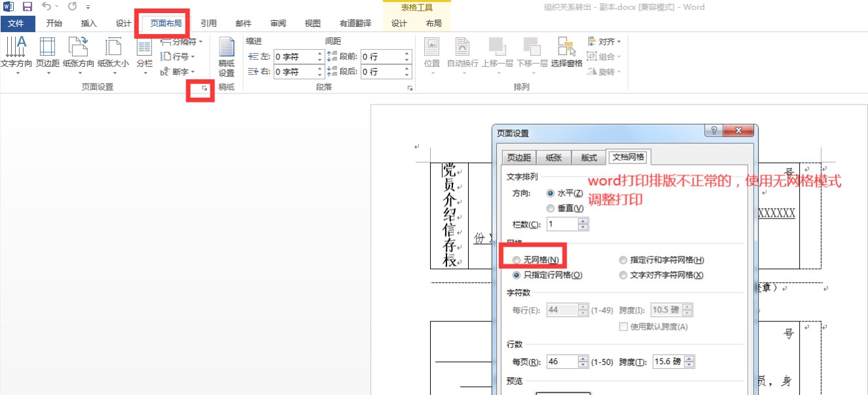Open the Page Setup dialog launcher arrow
Viewport: 868px width, 395px height.
point(205,88)
